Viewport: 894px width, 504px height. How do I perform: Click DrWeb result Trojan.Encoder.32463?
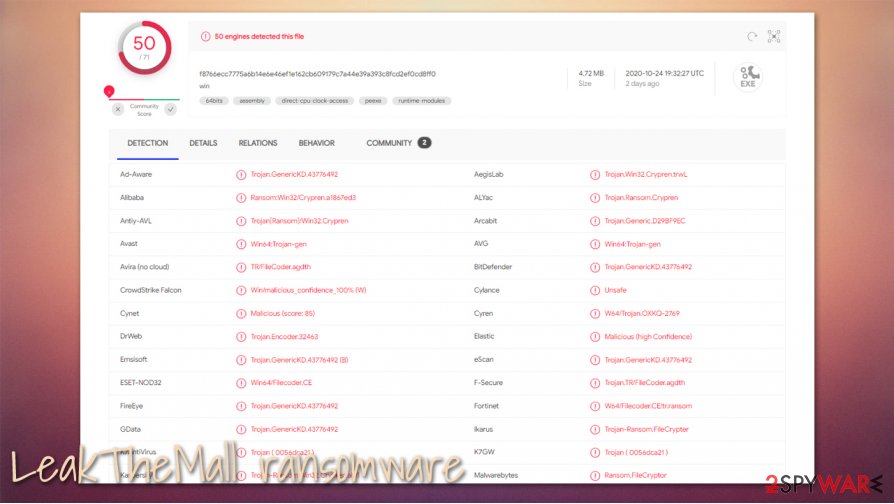pyautogui.click(x=284, y=336)
